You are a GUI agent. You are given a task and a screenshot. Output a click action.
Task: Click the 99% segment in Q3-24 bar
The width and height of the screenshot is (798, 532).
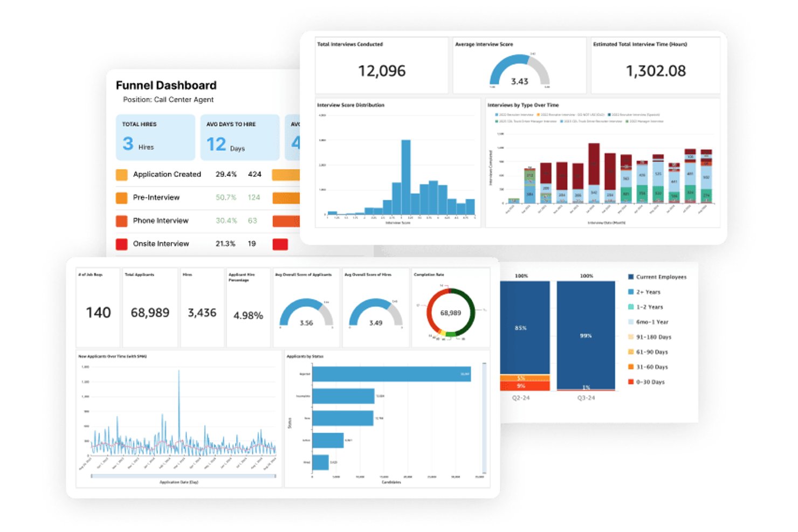(x=586, y=334)
